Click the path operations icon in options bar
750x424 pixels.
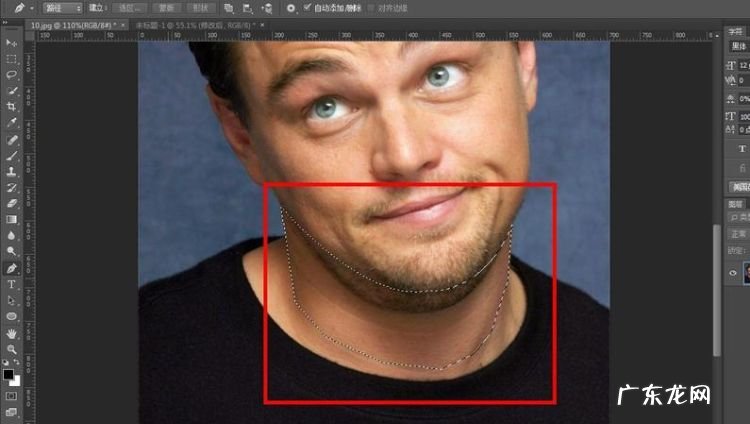228,7
